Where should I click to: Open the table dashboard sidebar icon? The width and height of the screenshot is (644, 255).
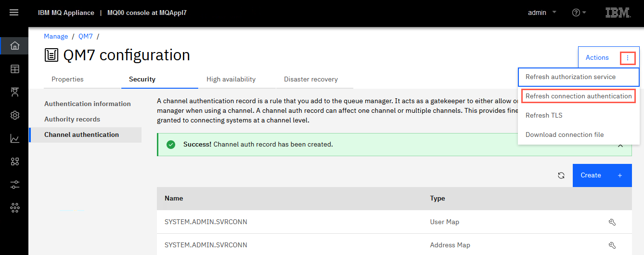[x=14, y=69]
